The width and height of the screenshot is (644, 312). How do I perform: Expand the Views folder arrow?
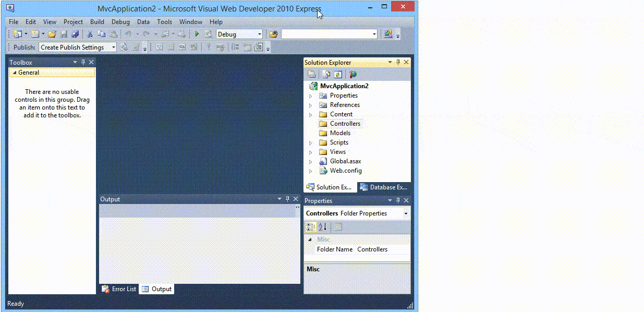click(x=311, y=152)
